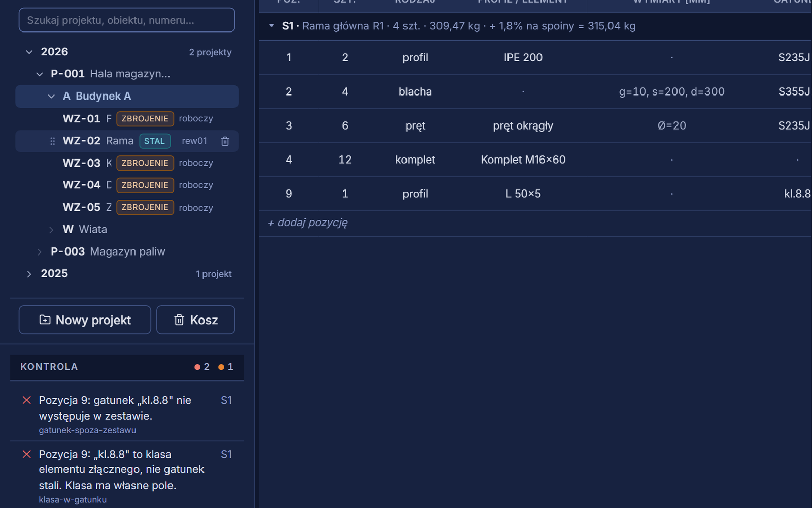Click the pręt okrągły cell
Viewport: 812px width, 508px height.
pyautogui.click(x=523, y=125)
